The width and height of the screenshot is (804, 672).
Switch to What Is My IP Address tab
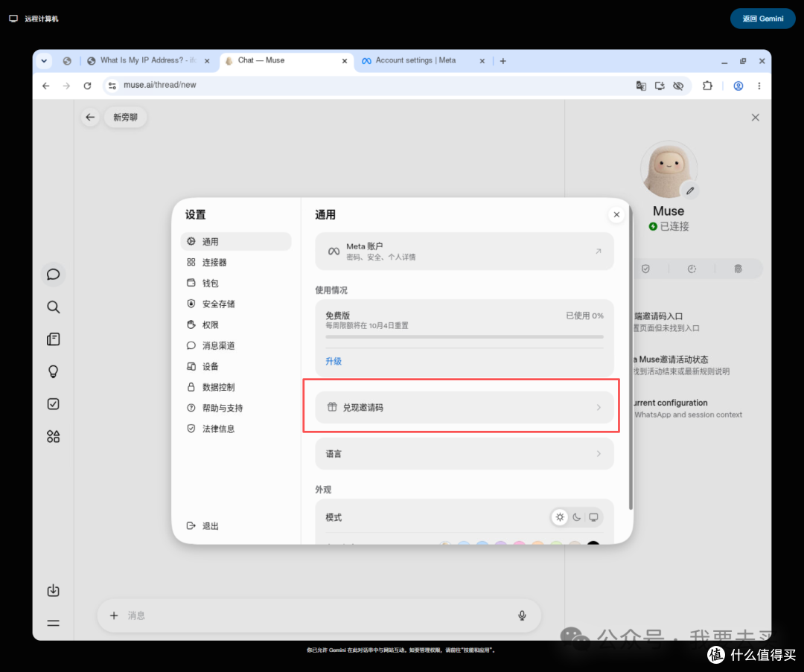[148, 60]
